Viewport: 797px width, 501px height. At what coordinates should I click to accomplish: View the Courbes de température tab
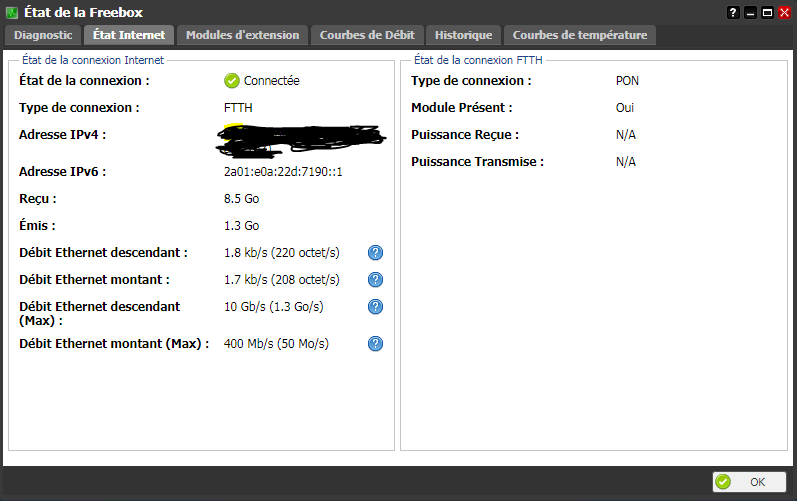click(580, 35)
